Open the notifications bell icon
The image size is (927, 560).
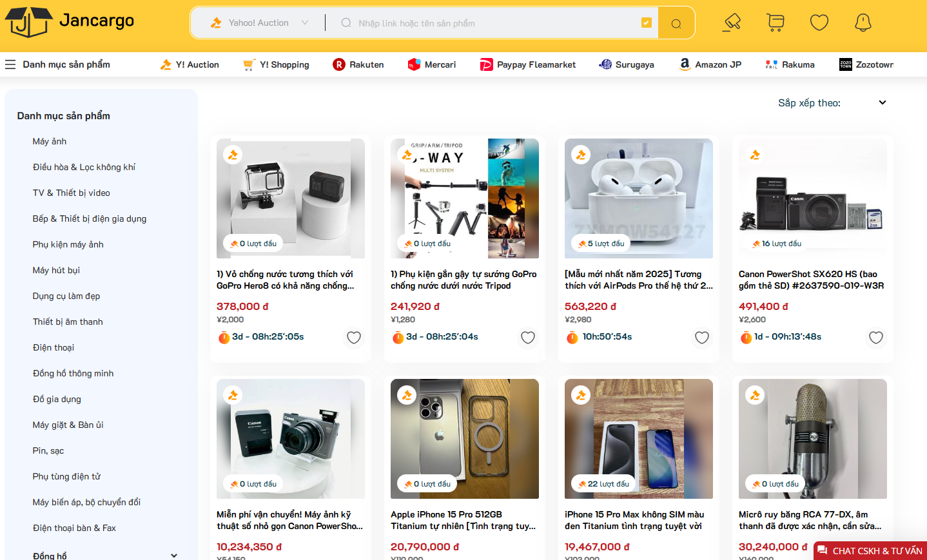[x=863, y=23]
